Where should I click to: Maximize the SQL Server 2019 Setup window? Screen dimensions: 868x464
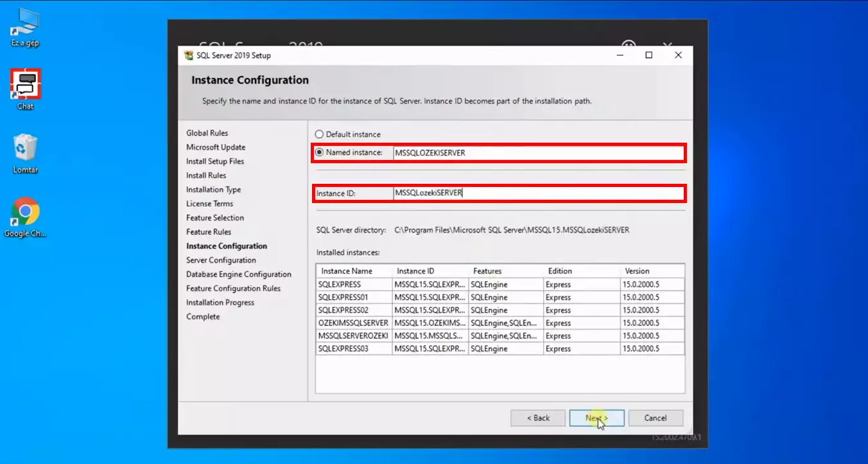pos(649,55)
